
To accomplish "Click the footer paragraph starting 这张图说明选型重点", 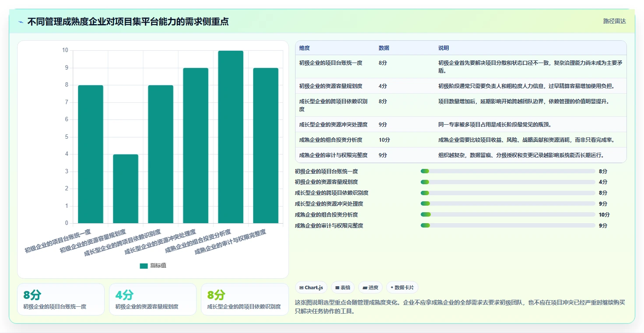I will 461,307.
